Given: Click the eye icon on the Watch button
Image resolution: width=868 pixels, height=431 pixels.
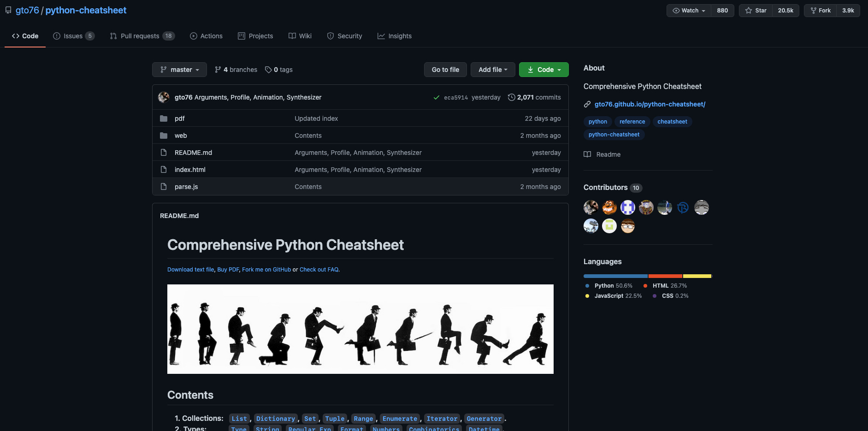Looking at the screenshot, I should (676, 11).
